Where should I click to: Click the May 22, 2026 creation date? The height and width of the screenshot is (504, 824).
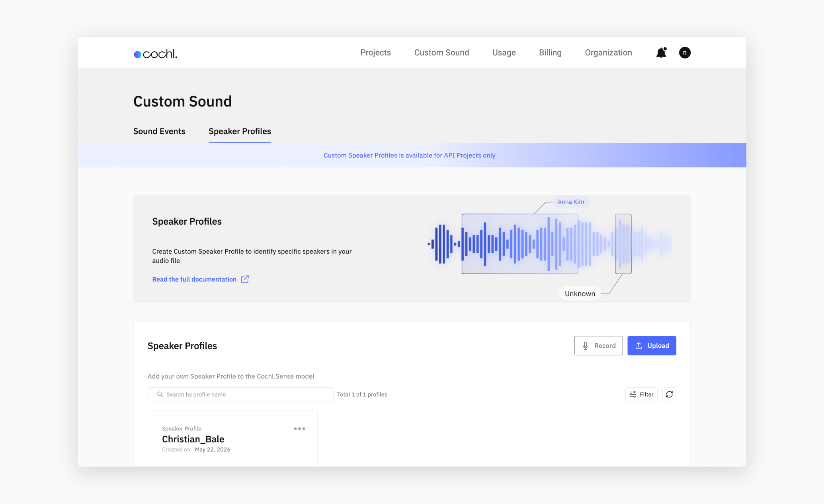click(213, 450)
